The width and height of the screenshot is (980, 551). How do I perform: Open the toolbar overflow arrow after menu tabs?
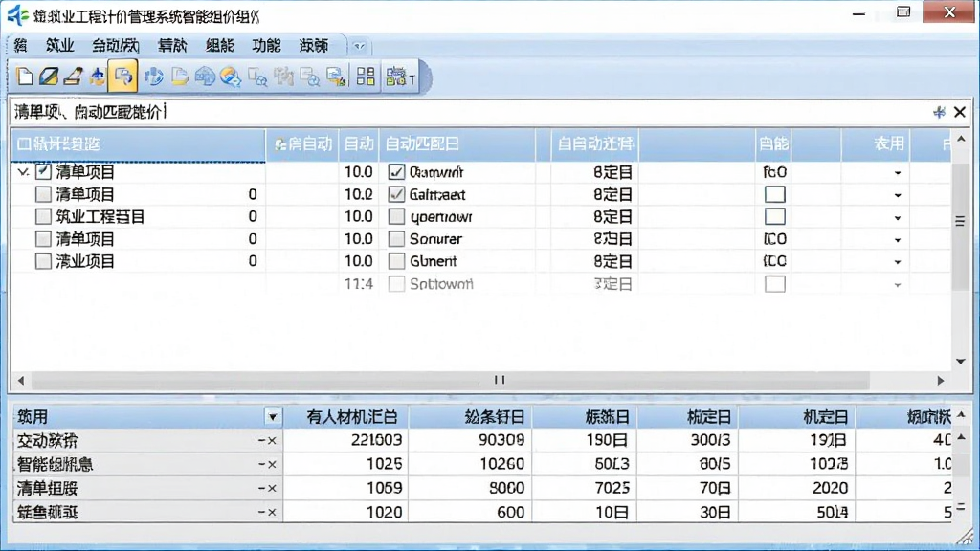pos(359,46)
